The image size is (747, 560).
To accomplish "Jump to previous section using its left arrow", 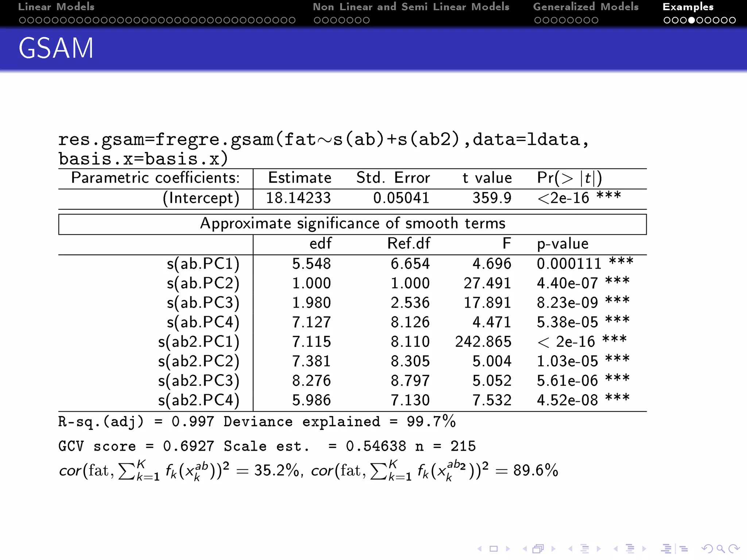I will click(616, 549).
